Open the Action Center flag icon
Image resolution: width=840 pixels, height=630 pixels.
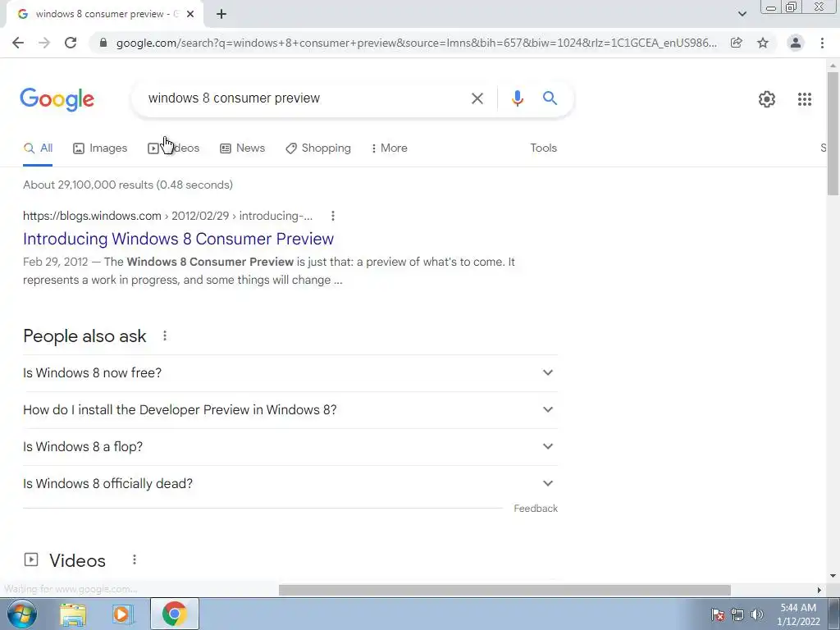[x=717, y=614]
